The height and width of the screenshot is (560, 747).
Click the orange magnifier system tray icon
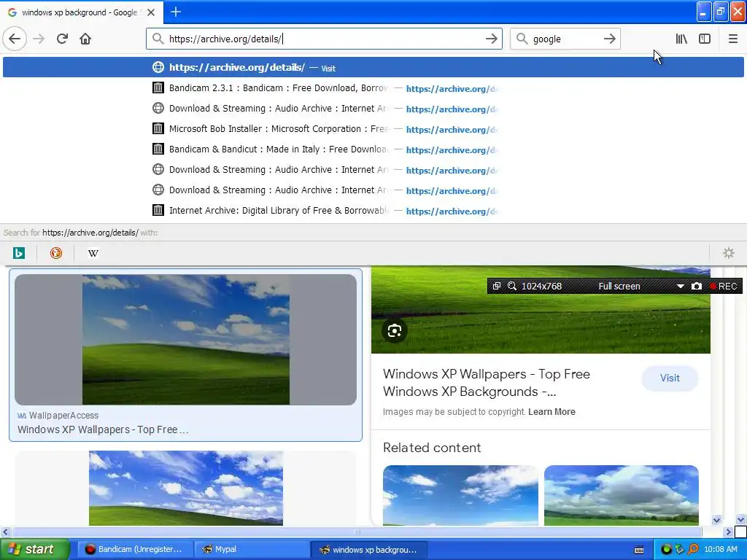(x=693, y=549)
